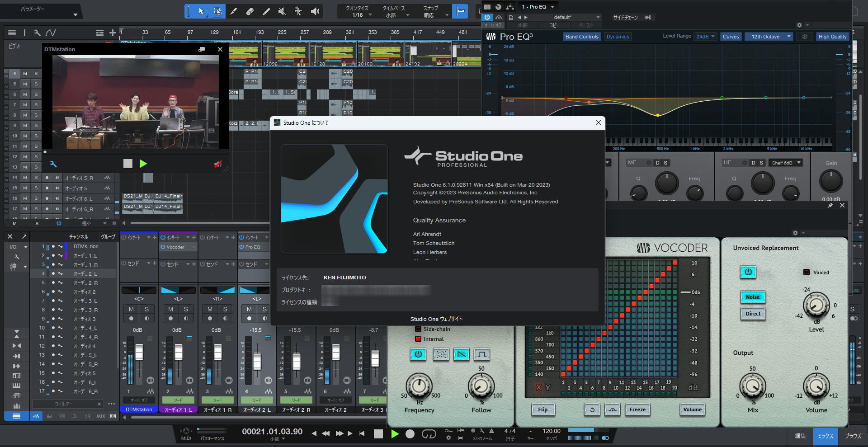Viewport: 868px width, 447px height.
Task: Switch to Dynamics view in Pro EQ³
Action: tap(618, 37)
